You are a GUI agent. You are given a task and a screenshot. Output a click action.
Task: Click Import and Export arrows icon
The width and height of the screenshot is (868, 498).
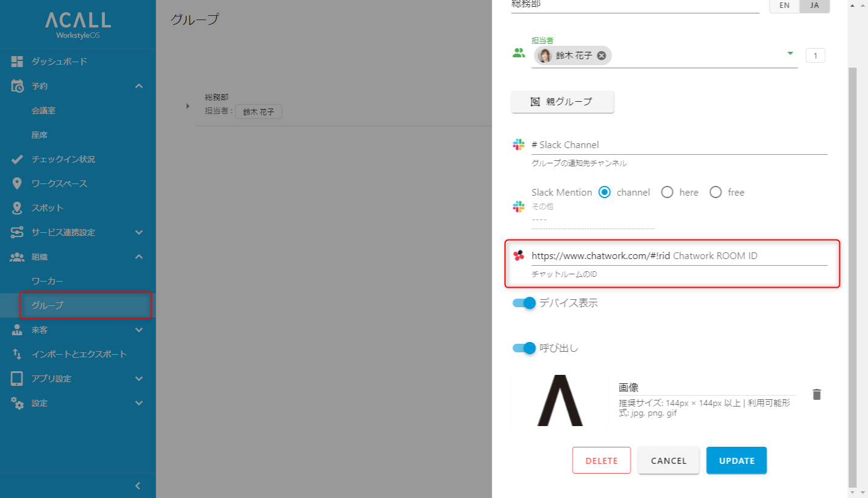(x=17, y=354)
